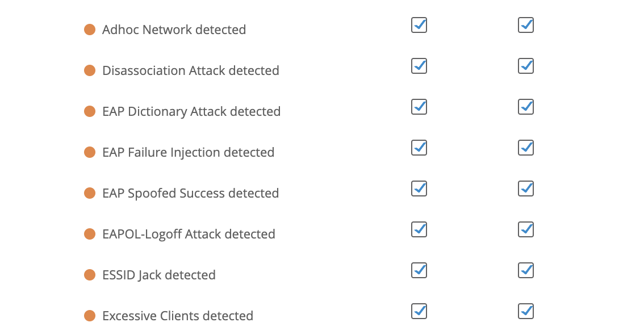Click orange dot beside EAP Spoofed Success detected
The image size is (644, 335).
[x=90, y=193]
